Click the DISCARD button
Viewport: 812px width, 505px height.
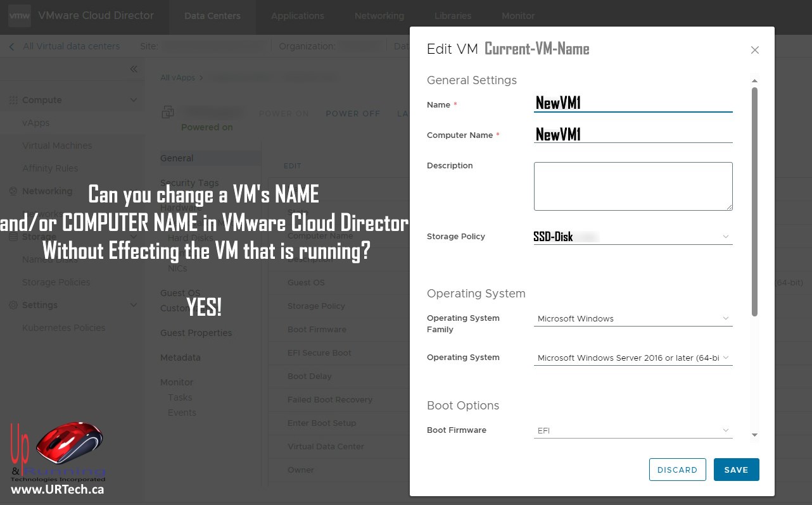coord(677,470)
